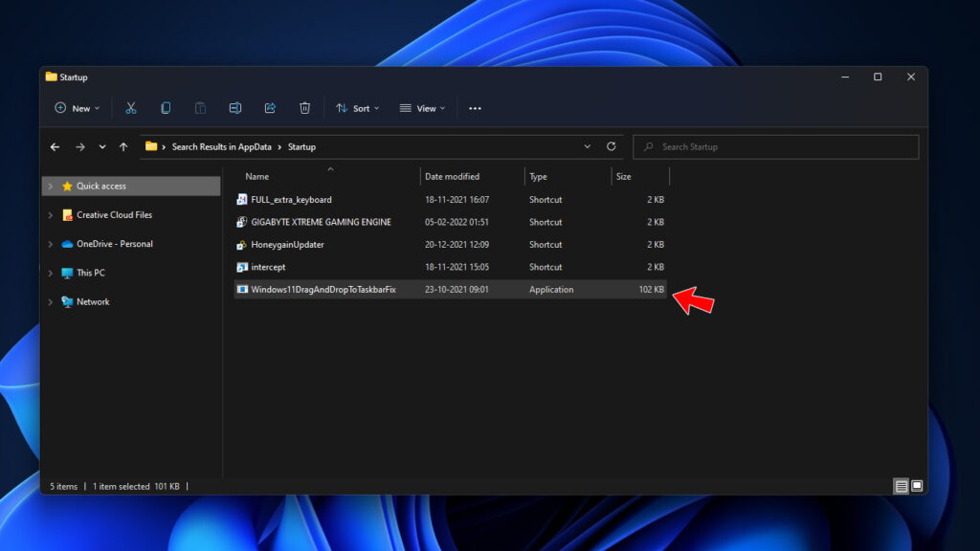This screenshot has height=551, width=980.
Task: Click the Application type cell
Action: [x=551, y=289]
